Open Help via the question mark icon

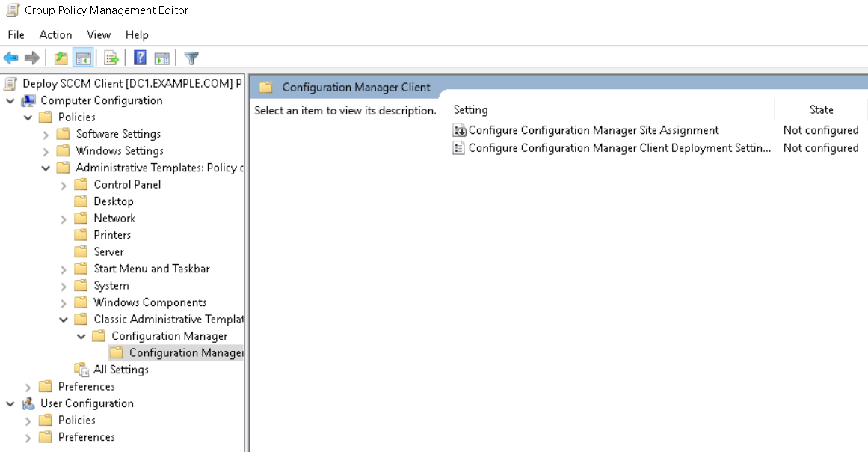point(140,58)
